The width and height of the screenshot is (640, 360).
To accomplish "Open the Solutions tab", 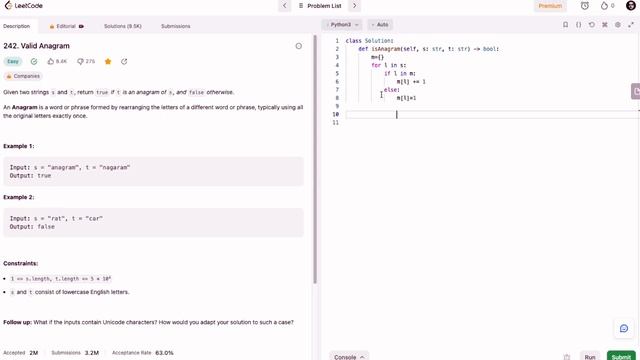I will click(x=122, y=26).
